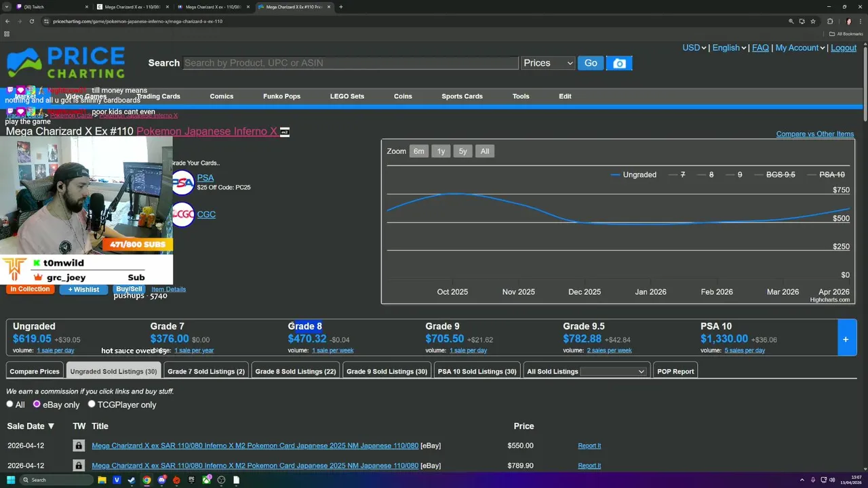Set chart zoom to 5y
This screenshot has width=868, height=488.
click(x=462, y=151)
